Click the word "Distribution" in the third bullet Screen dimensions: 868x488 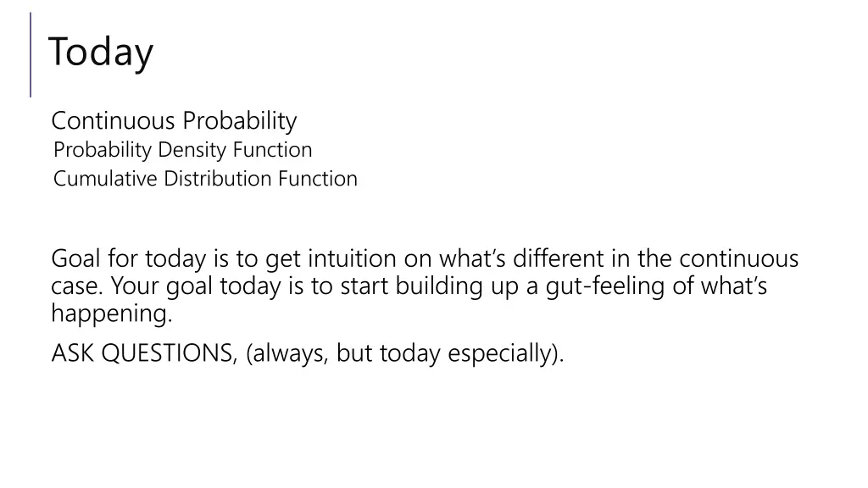(x=218, y=179)
